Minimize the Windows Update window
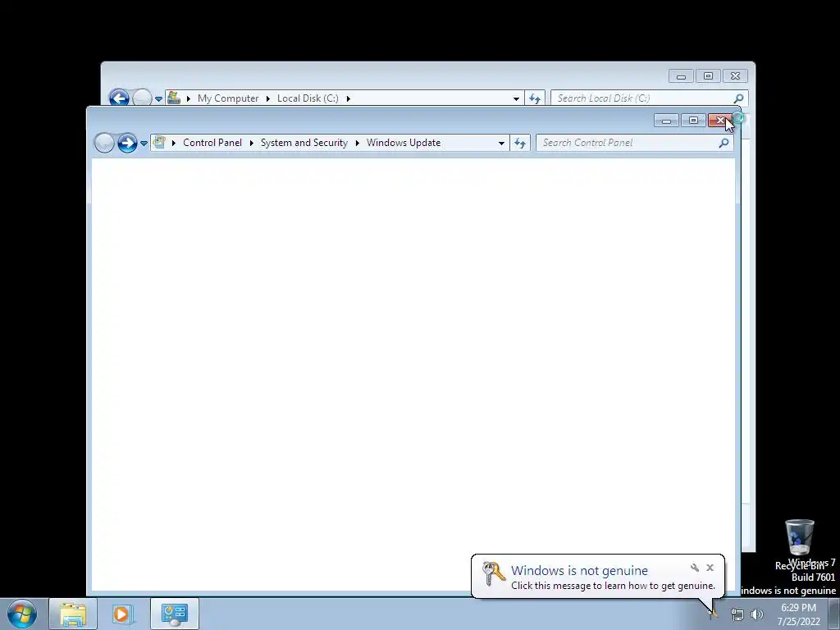 [x=666, y=121]
